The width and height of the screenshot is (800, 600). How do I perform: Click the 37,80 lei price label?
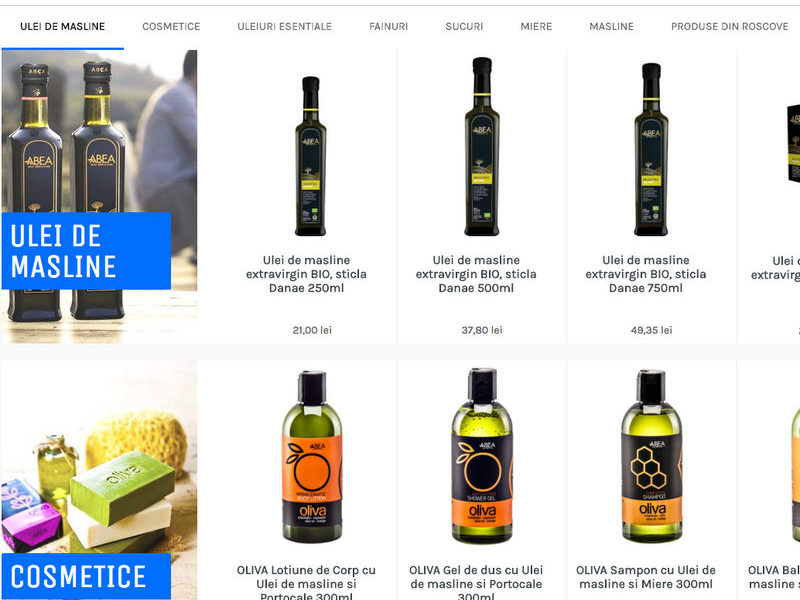[x=482, y=330]
